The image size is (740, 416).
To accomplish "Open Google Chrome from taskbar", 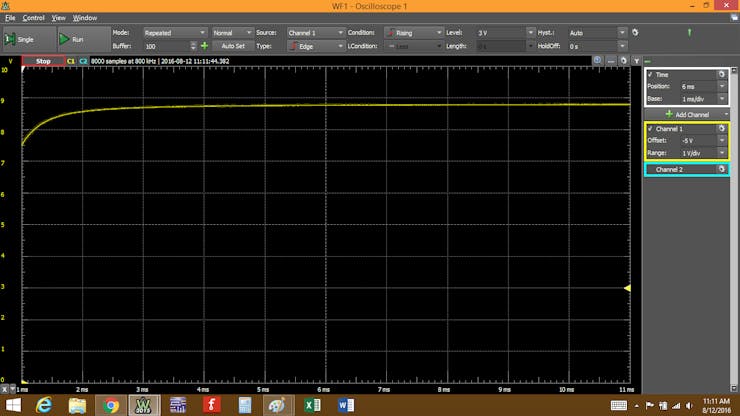I will coord(111,406).
